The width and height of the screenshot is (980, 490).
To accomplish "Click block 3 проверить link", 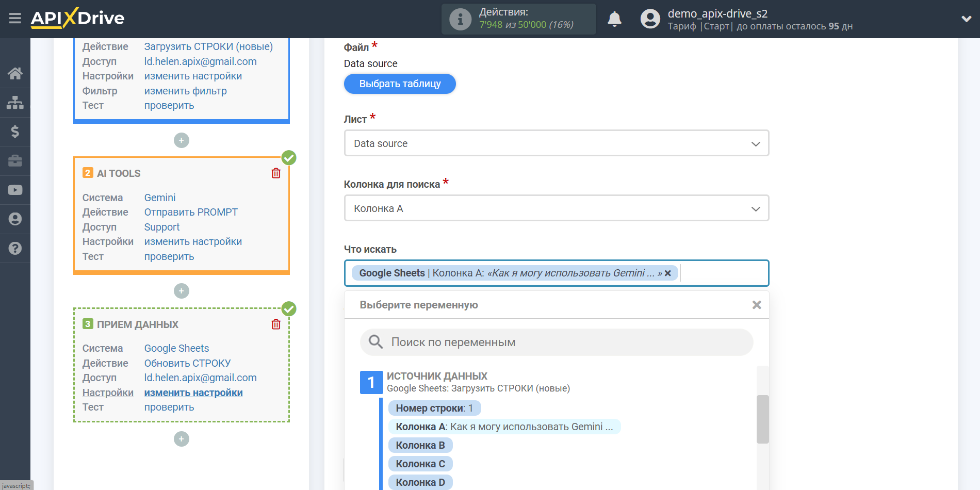I will coord(169,407).
